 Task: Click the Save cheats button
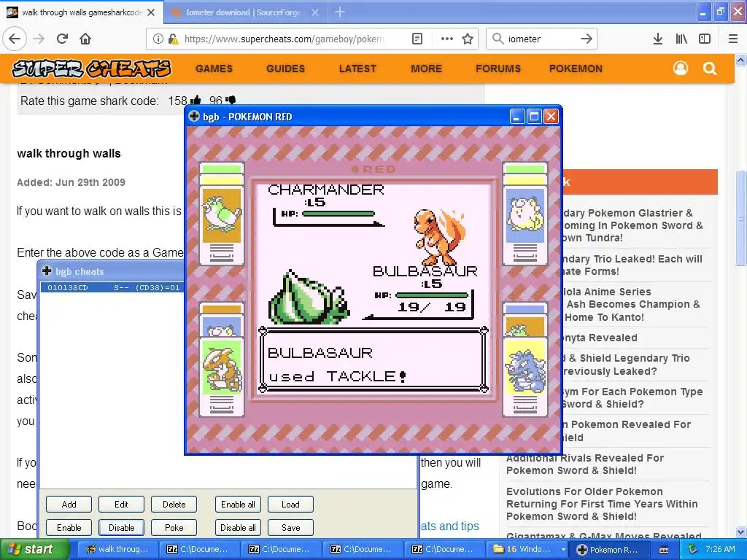tap(290, 528)
